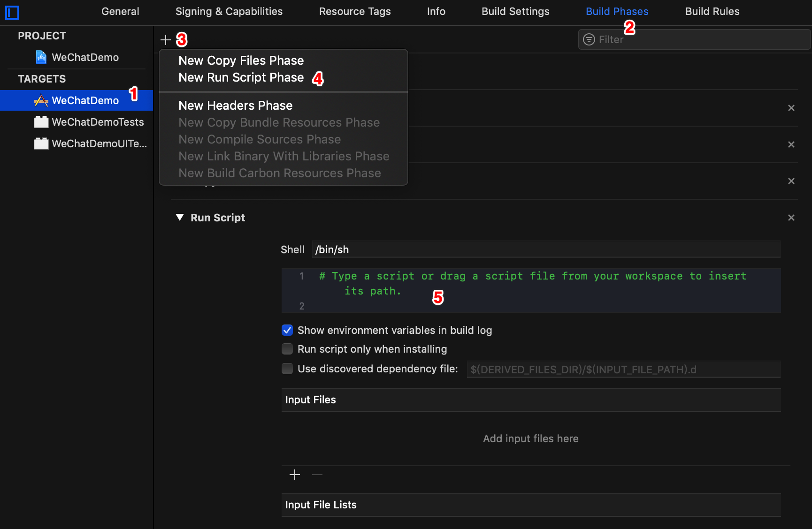Open the Build Settings tab

515,11
